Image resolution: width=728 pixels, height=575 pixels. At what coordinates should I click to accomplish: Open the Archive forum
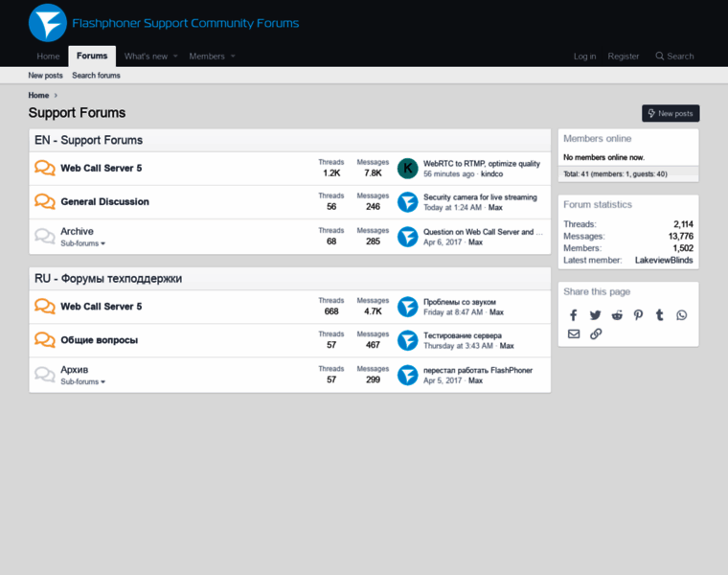click(x=77, y=231)
